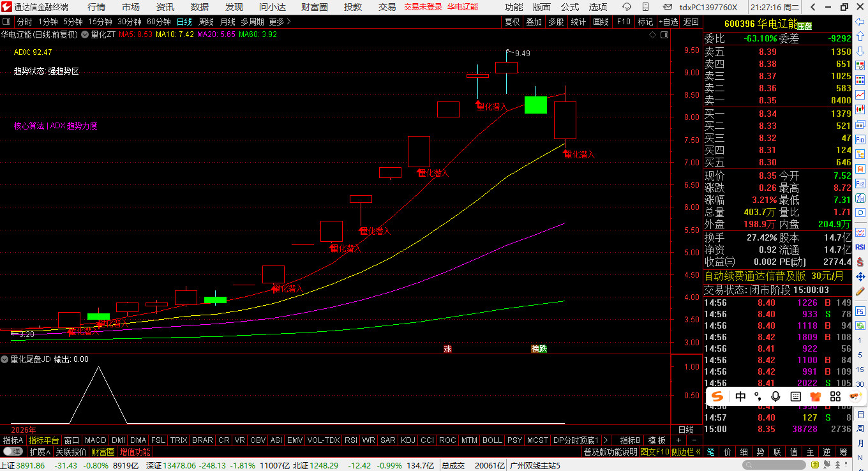Toggle the 画线 drawing button
Screen dimensions: 868x471
[x=601, y=22]
